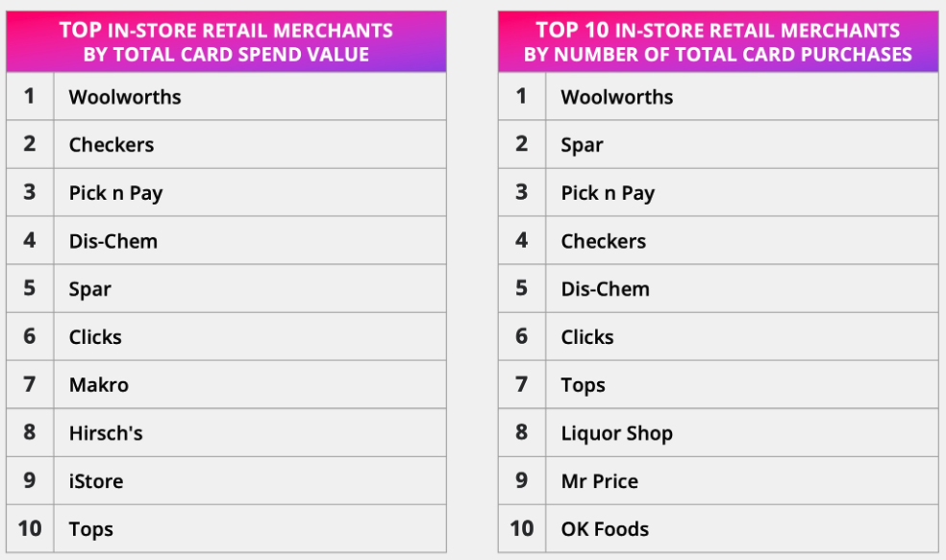Click Dis-Chem ranked fourth by spend value

(x=113, y=241)
